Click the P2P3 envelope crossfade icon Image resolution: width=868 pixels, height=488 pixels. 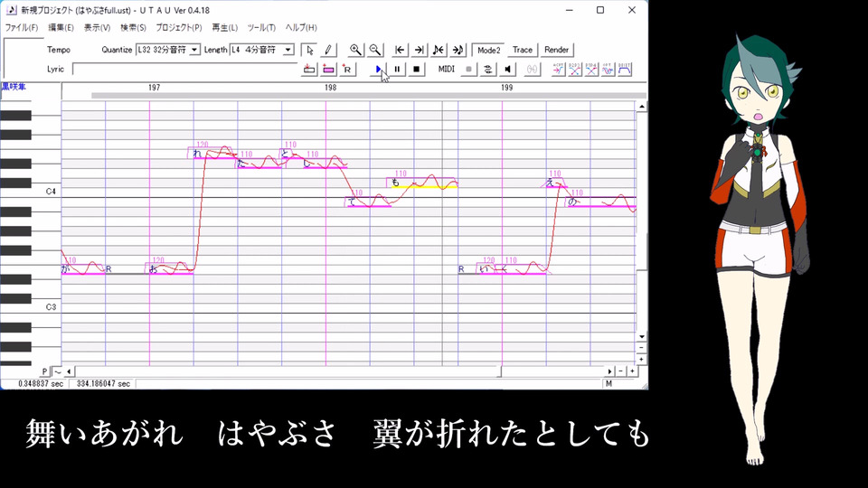[x=575, y=70]
